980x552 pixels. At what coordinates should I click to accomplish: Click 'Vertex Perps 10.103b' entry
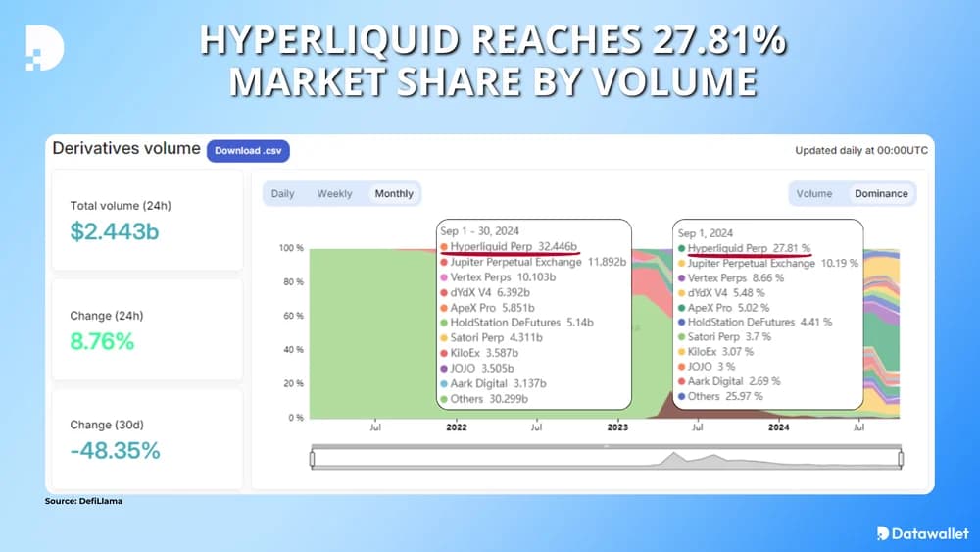[498, 276]
